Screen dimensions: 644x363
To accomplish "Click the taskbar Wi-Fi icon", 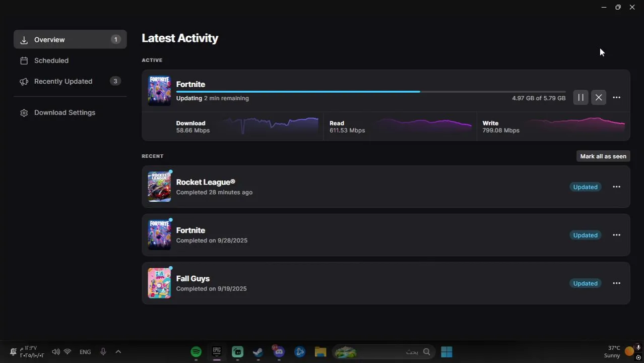I will [68, 352].
